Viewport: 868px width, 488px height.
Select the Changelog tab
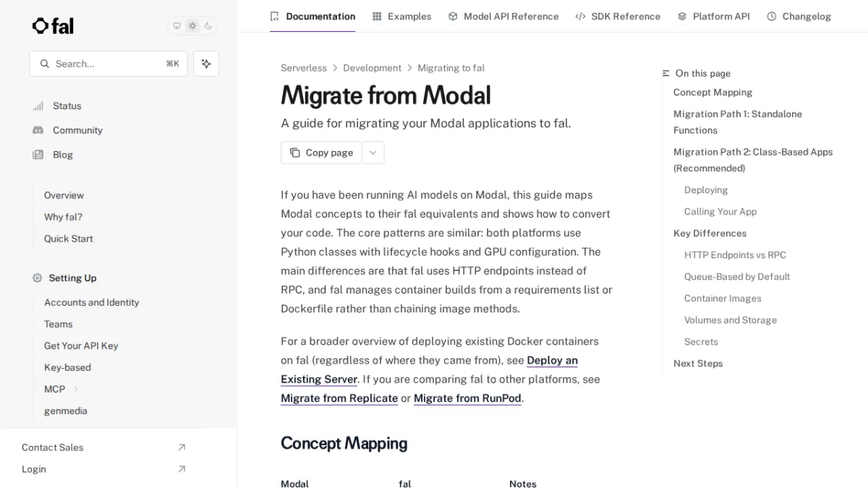pos(799,16)
